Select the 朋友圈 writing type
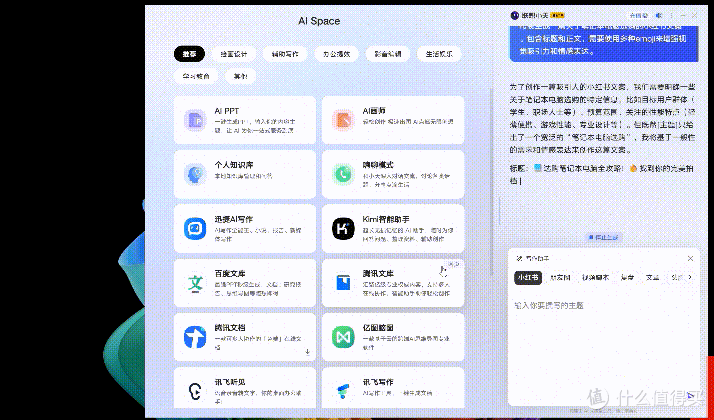 (x=560, y=277)
